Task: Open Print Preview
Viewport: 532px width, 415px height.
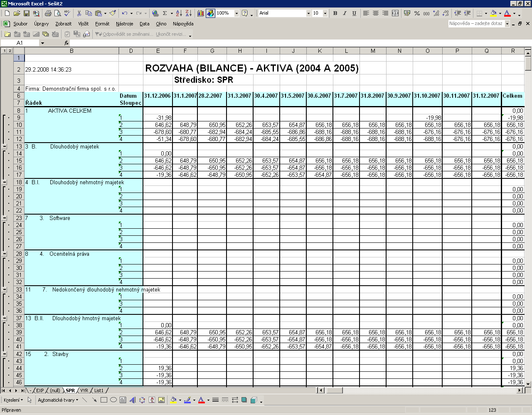Action: click(57, 13)
